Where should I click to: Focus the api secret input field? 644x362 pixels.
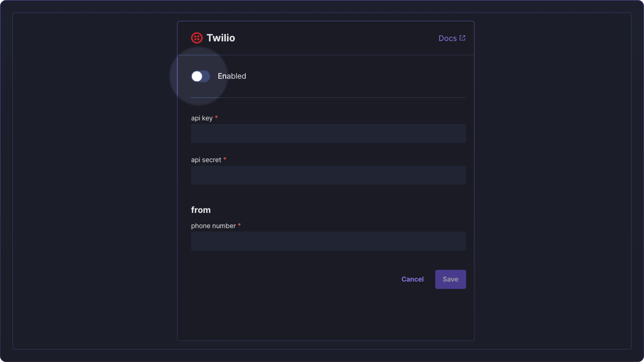[328, 175]
